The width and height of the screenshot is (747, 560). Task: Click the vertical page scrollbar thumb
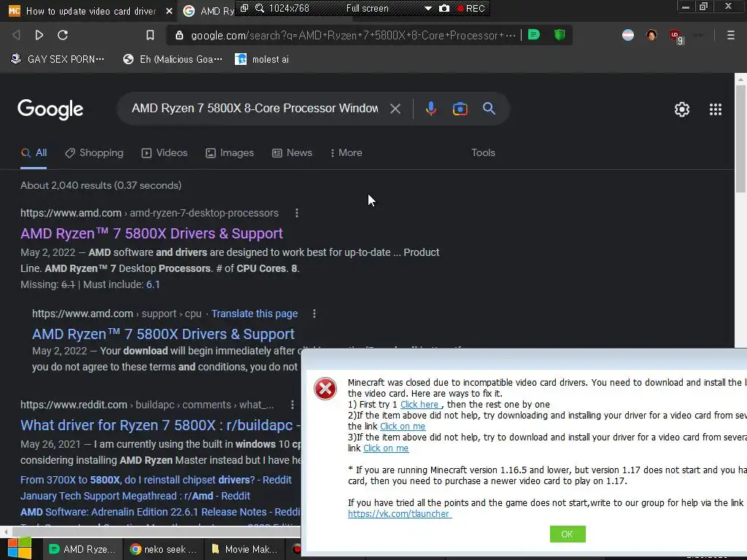coord(740,138)
